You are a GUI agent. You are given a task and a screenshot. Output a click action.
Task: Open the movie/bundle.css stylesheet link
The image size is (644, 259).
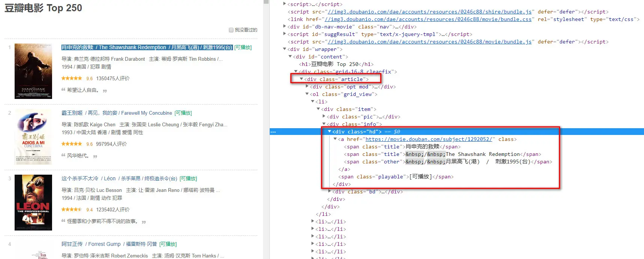[x=428, y=19]
